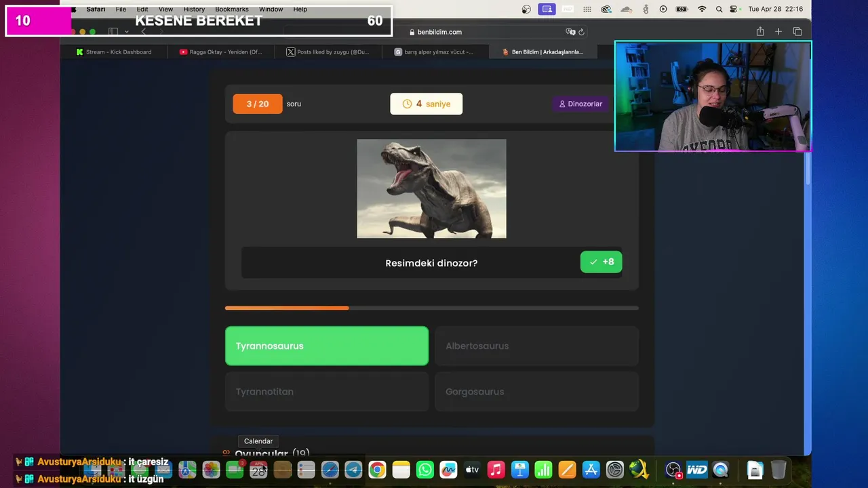The height and width of the screenshot is (488, 868).
Task: Open System Settings from the Dock
Action: click(614, 470)
